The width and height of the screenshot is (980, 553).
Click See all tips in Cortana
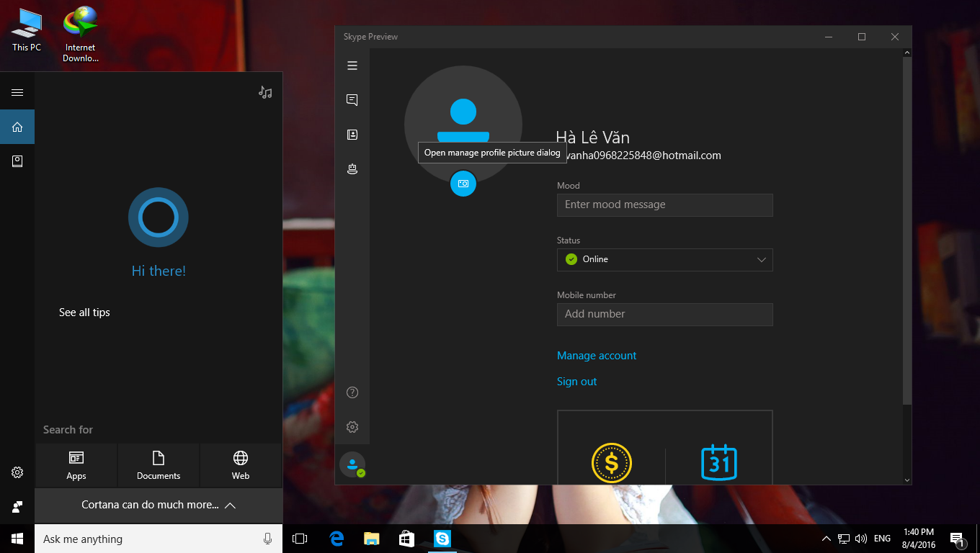click(x=84, y=313)
